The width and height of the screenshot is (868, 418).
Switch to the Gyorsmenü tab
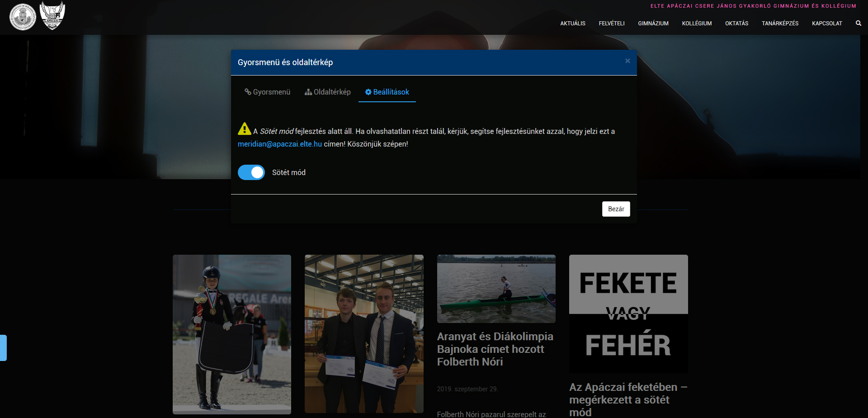(x=267, y=92)
